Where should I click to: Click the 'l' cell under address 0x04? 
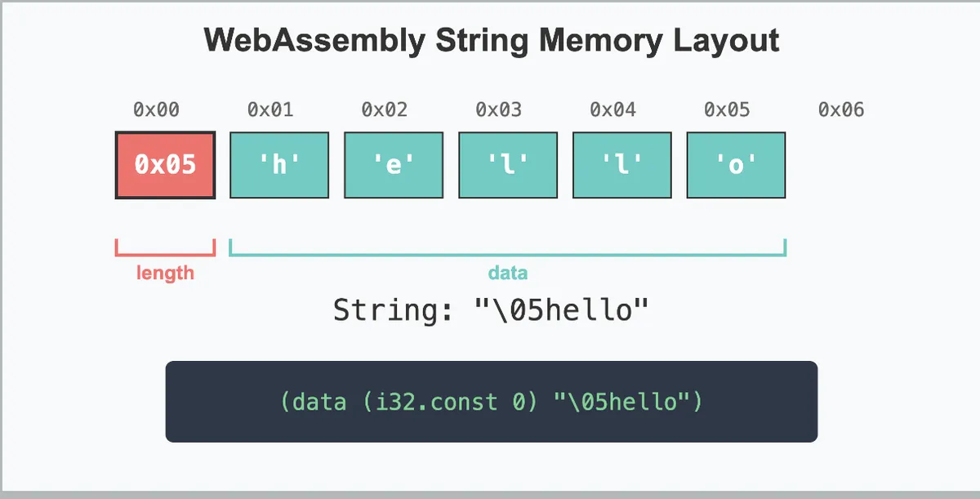(621, 165)
